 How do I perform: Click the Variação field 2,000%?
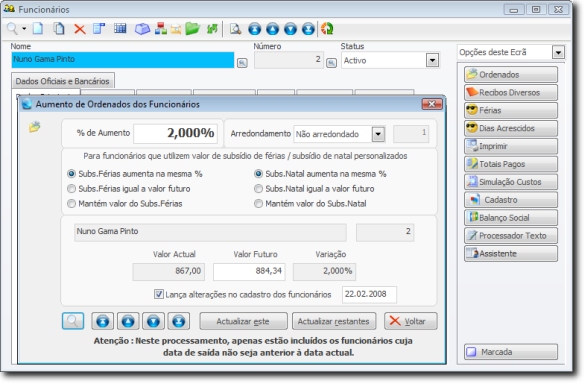pos(324,271)
